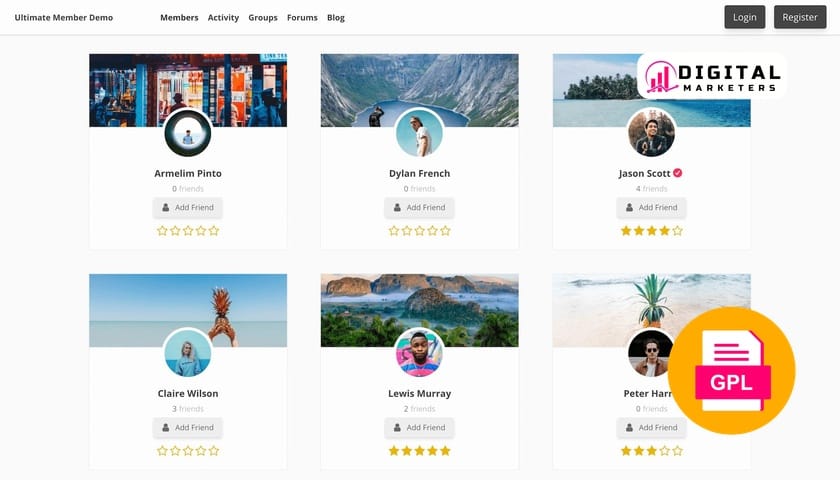Open the Groups nav link
840x480 pixels.
coord(263,18)
